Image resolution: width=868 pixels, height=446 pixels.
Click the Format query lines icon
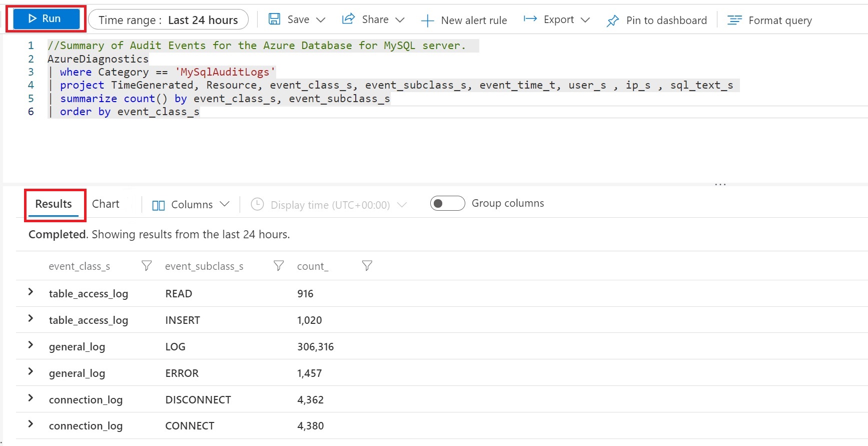(734, 20)
